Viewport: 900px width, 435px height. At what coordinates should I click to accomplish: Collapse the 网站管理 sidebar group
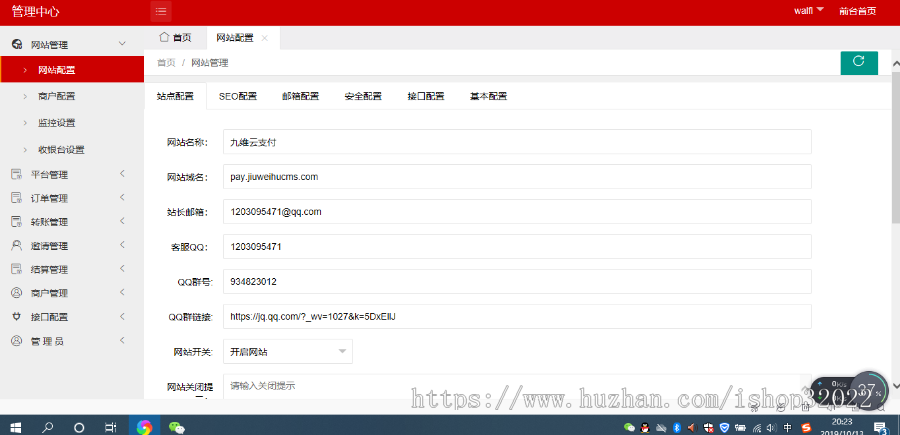tap(122, 44)
